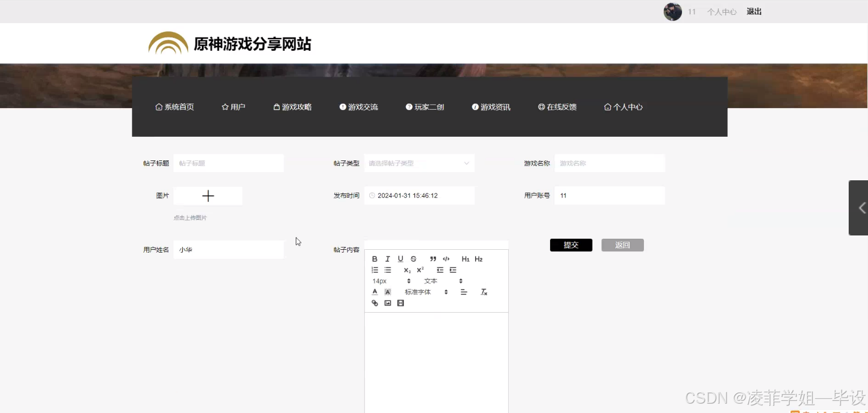Toggle bold formatting in editor
Screen dimensions: 868x413
(x=375, y=259)
